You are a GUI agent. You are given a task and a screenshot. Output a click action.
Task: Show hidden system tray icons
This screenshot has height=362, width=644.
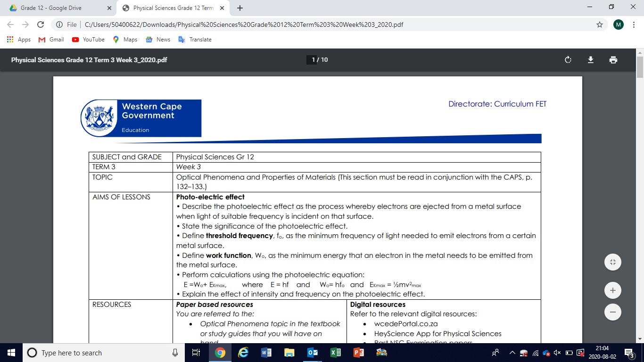[x=512, y=353]
